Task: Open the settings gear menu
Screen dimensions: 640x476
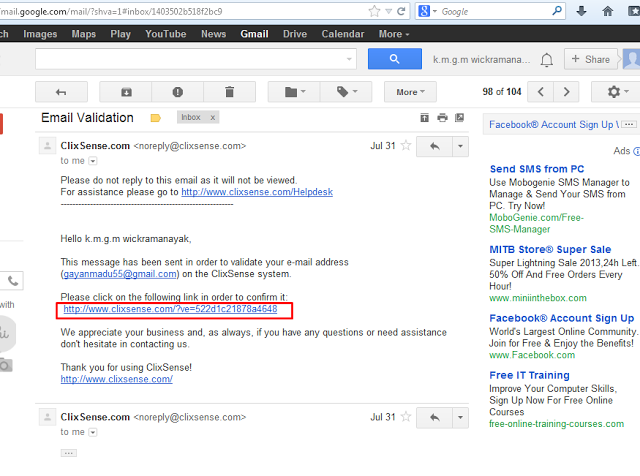Action: click(x=617, y=92)
